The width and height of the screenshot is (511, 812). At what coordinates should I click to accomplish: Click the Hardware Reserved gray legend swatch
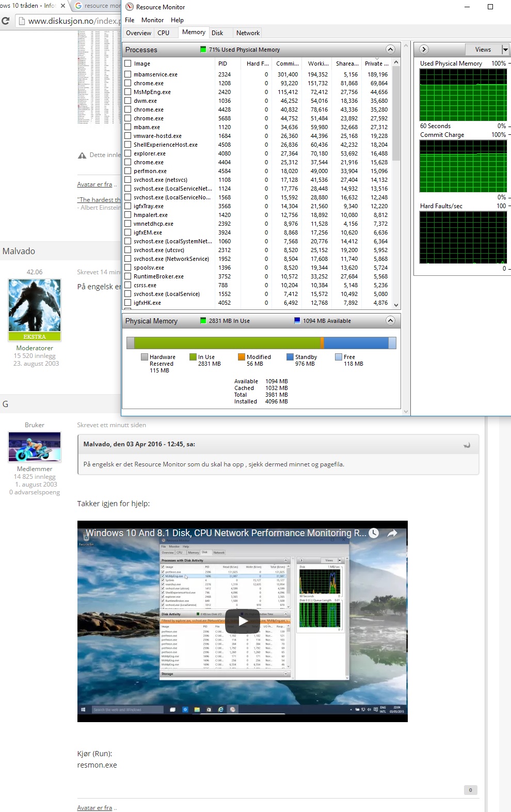tap(145, 357)
